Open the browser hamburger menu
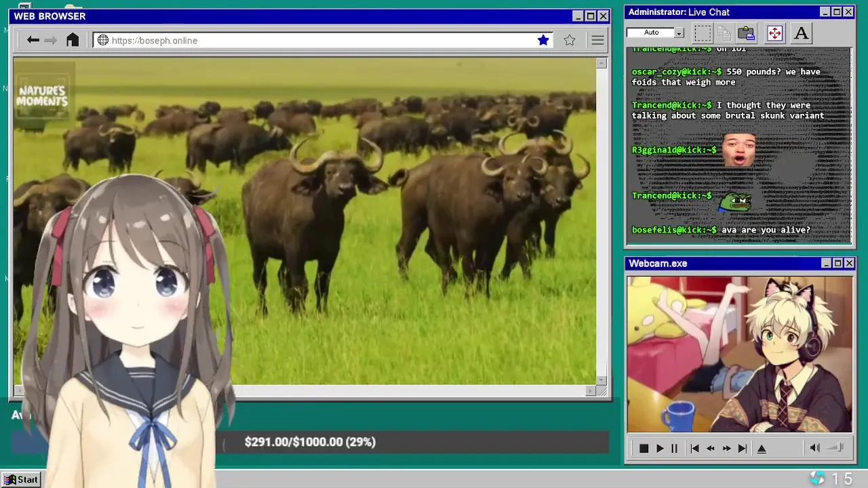 pos(597,41)
